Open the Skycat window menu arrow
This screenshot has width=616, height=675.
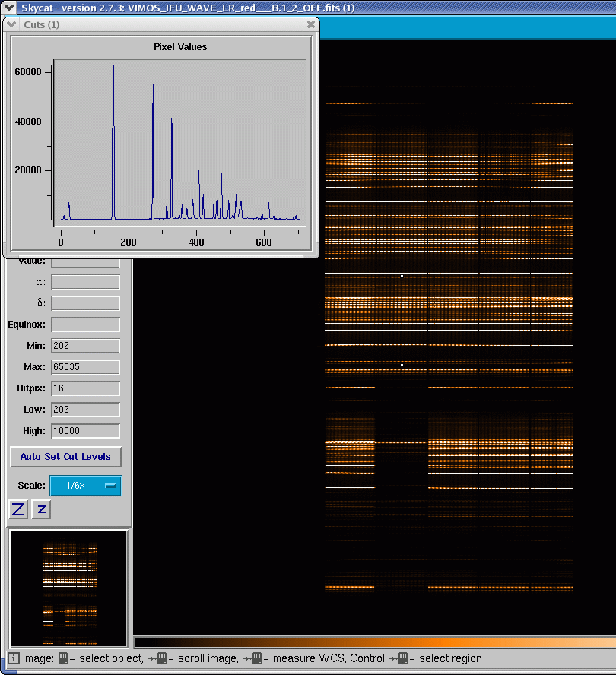(8, 8)
